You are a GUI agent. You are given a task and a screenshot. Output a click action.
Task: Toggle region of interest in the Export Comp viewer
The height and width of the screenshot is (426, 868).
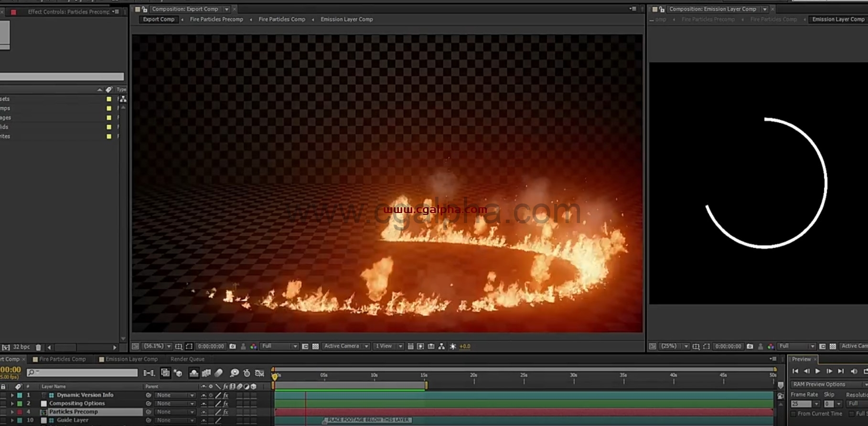[x=189, y=346]
